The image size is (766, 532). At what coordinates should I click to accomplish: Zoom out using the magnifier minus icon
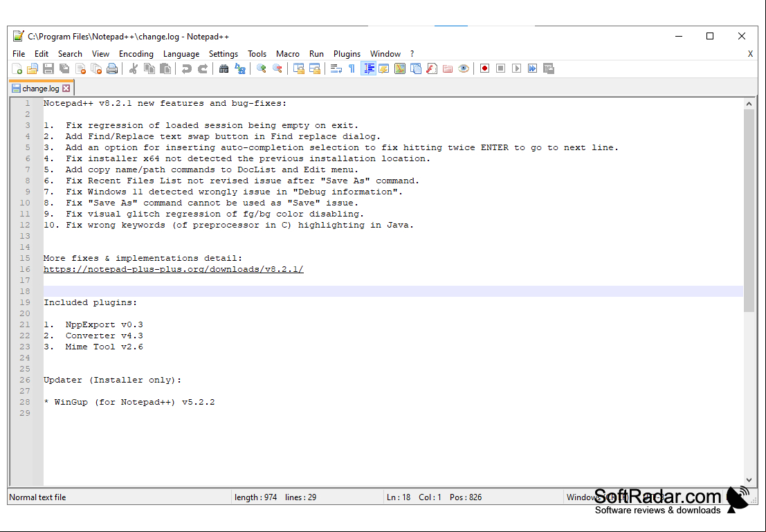click(x=277, y=69)
